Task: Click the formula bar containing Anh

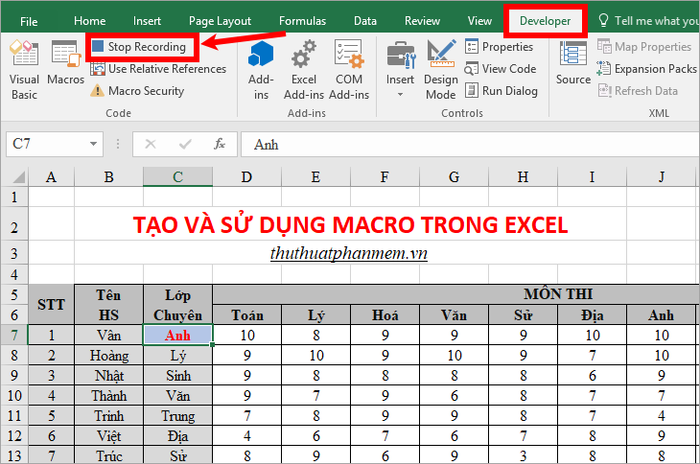Action: pyautogui.click(x=471, y=144)
